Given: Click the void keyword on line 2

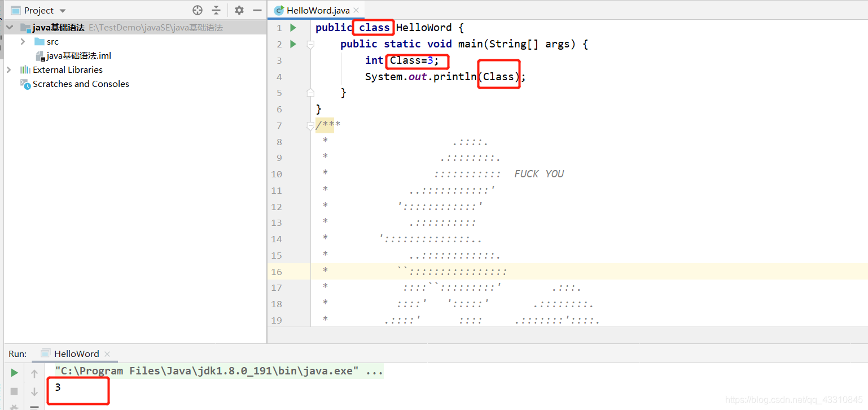Looking at the screenshot, I should (x=440, y=44).
